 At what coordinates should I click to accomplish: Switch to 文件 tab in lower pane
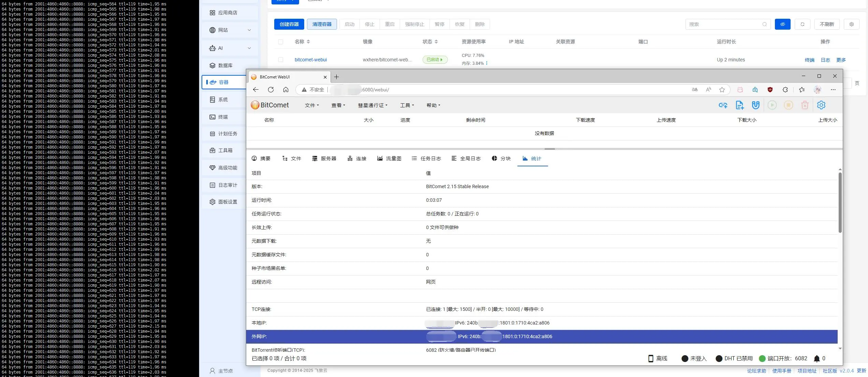[292, 159]
